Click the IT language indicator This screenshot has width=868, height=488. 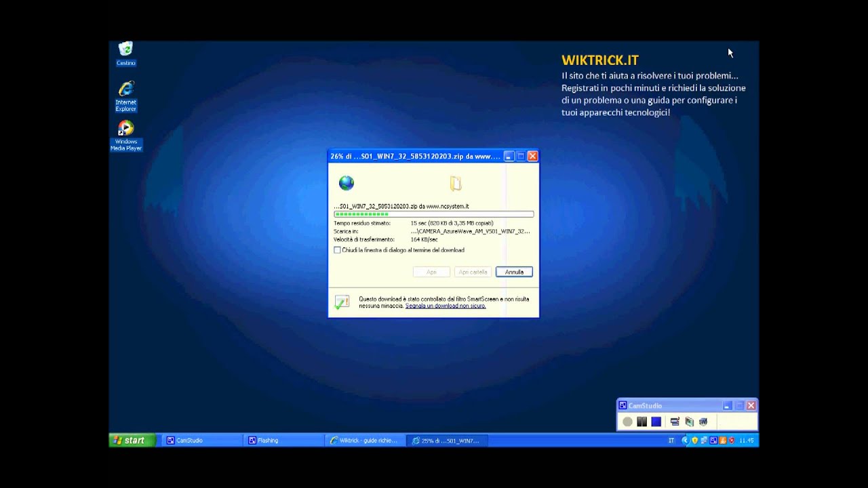tap(671, 441)
